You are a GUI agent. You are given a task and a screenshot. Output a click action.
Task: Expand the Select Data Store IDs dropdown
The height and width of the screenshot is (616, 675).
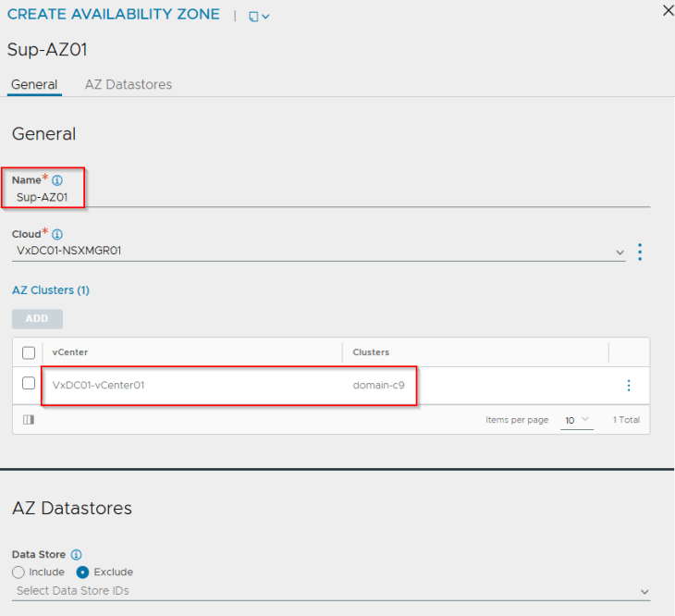(644, 591)
